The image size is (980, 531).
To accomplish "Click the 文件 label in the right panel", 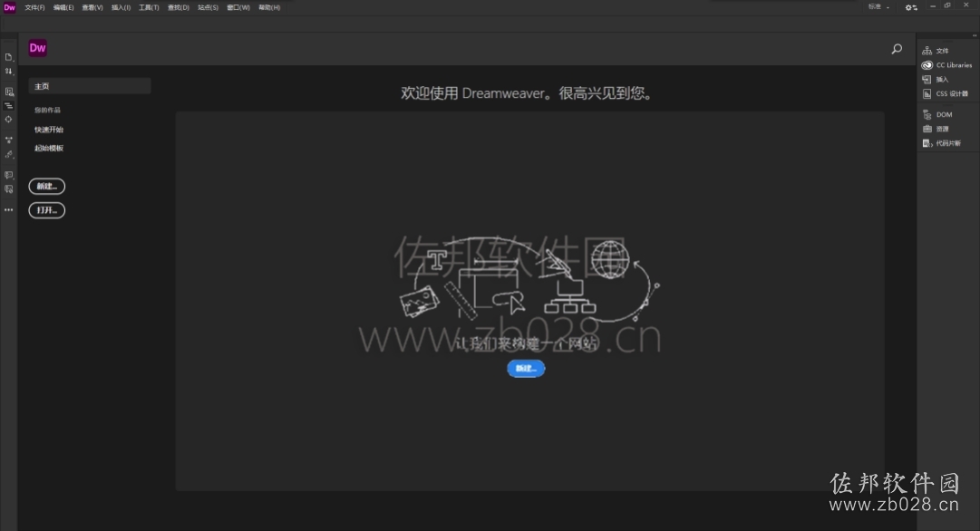I will 942,51.
